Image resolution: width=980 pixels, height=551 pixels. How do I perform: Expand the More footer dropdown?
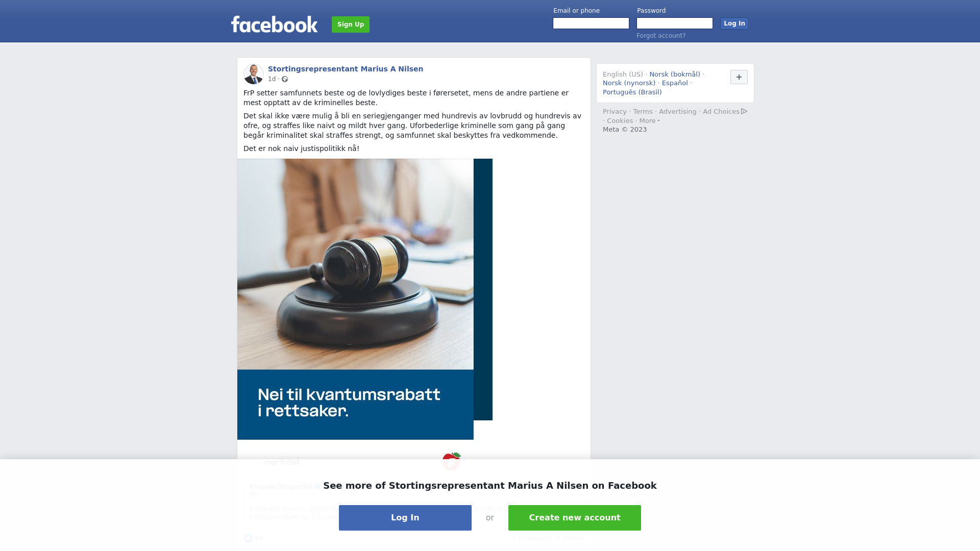click(x=649, y=121)
